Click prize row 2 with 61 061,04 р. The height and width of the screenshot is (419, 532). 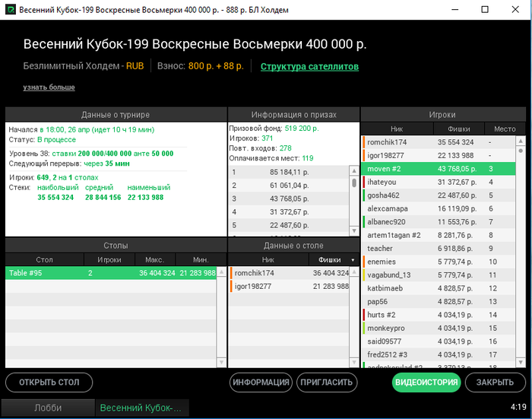point(289,186)
